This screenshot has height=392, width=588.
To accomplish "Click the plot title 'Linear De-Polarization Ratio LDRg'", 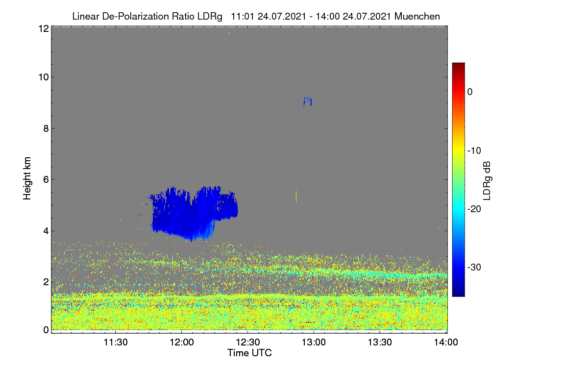I will (147, 16).
